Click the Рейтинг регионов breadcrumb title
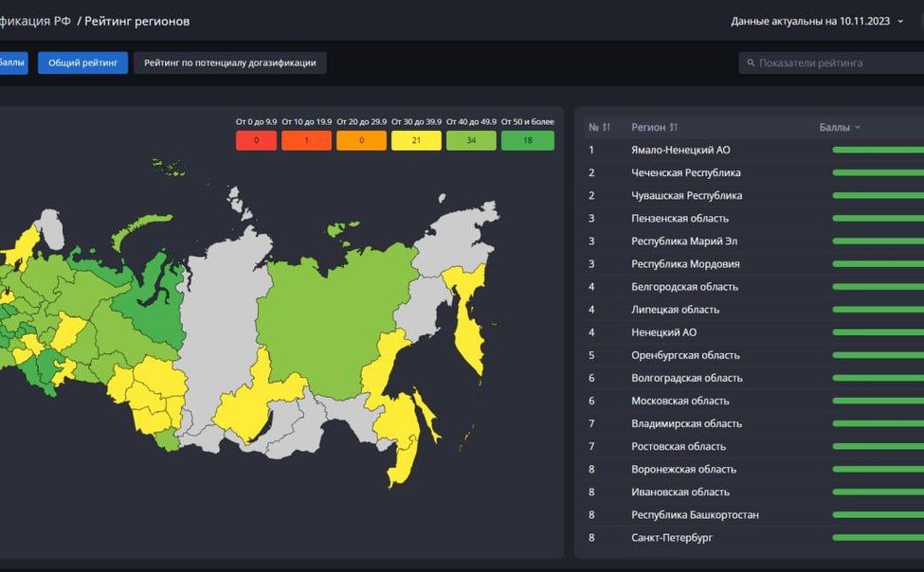This screenshot has height=572, width=924. pyautogui.click(x=136, y=22)
